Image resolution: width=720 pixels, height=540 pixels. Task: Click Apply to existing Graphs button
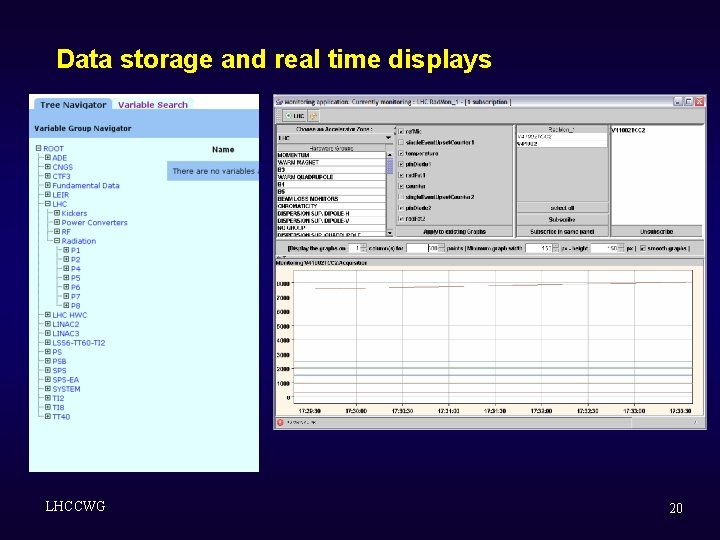coord(454,231)
